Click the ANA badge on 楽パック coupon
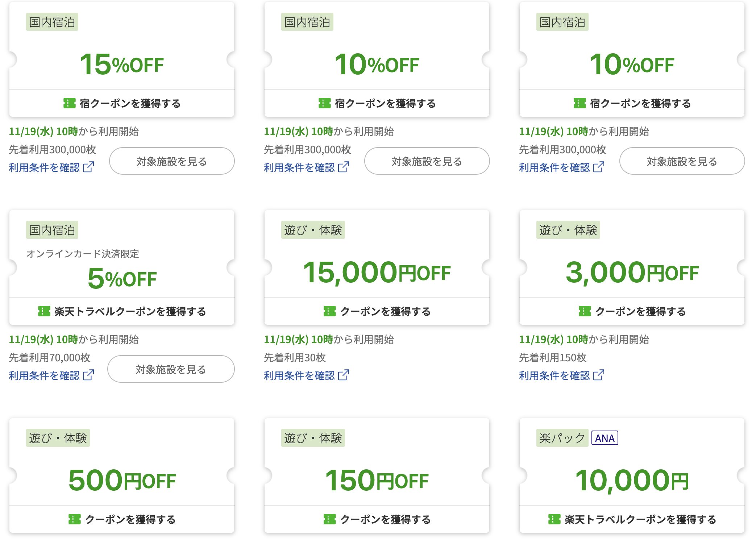 [605, 438]
